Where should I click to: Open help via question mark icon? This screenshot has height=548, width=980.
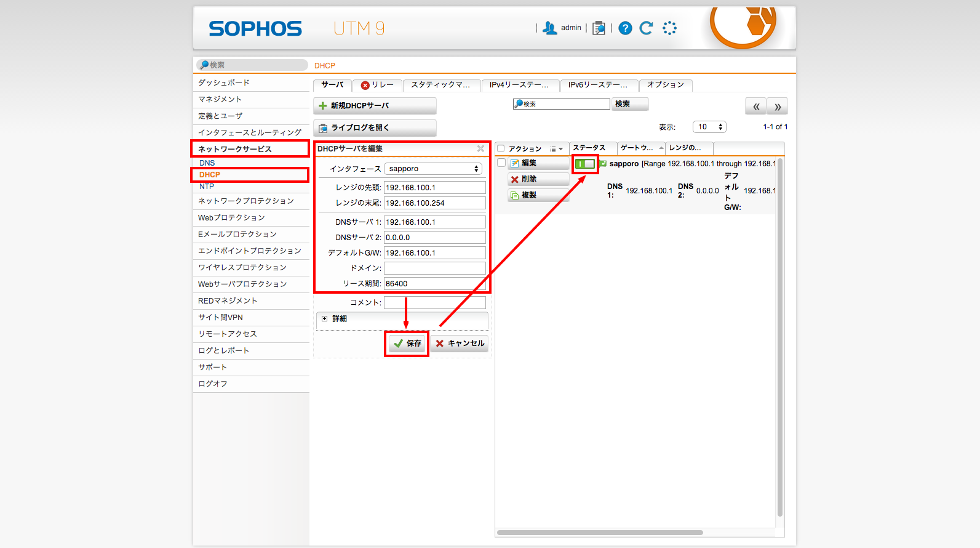[x=625, y=28]
